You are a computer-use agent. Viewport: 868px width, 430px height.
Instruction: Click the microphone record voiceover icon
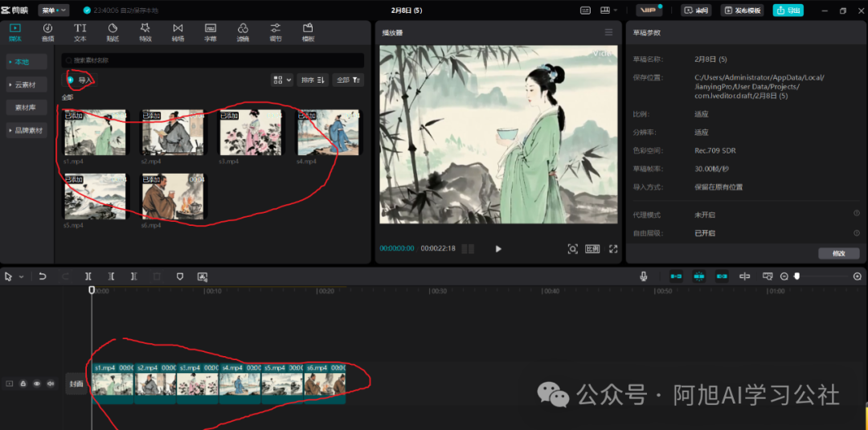click(643, 276)
